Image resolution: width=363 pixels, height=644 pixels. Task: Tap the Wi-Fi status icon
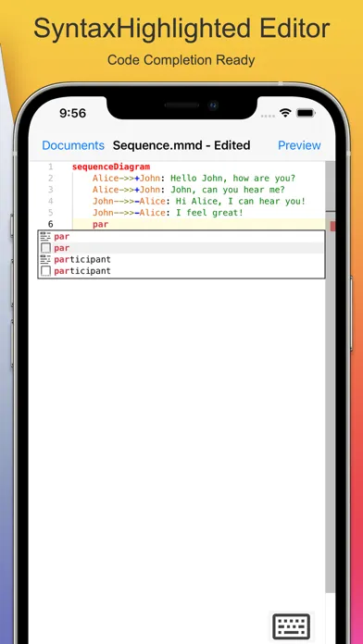tap(285, 113)
